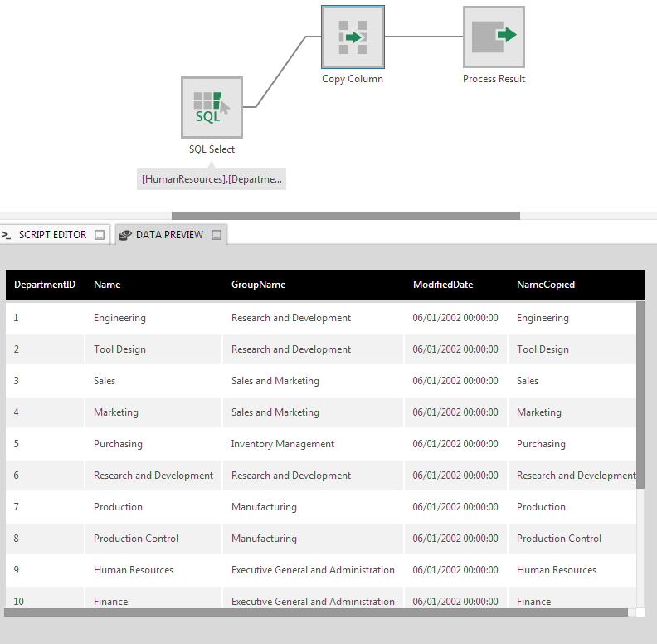Select the Production cell in Name column
657x644 pixels.
153,507
